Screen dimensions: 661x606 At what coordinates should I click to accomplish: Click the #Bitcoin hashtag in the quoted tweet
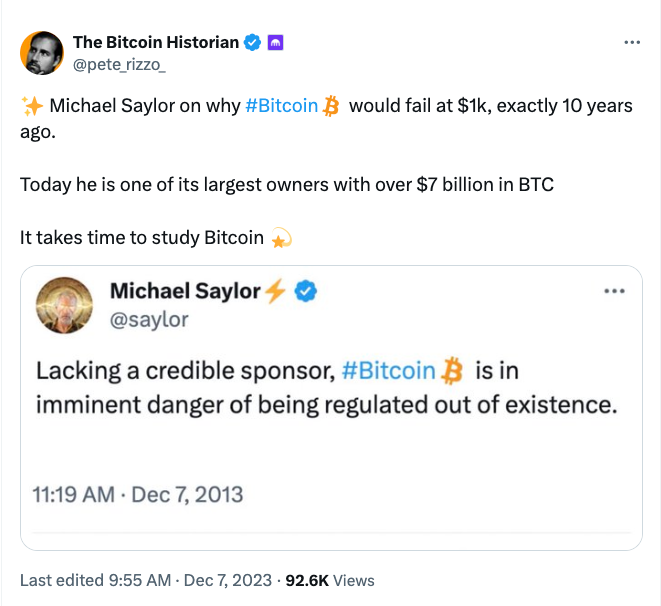click(x=388, y=371)
